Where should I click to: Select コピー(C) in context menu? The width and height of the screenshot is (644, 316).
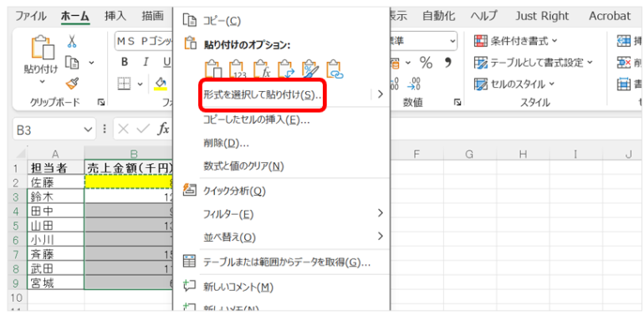[x=281, y=21]
